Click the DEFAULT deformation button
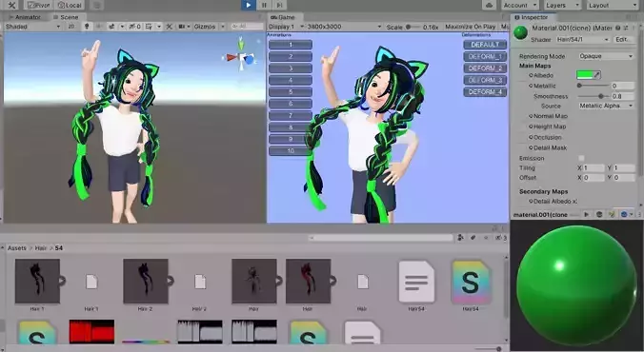The image size is (644, 352). tap(485, 45)
